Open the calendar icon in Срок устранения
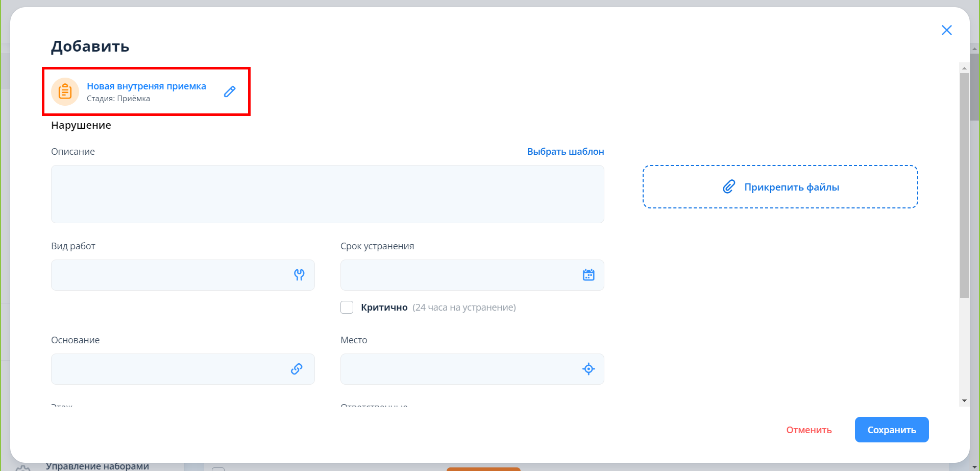The height and width of the screenshot is (471, 980). pos(589,275)
